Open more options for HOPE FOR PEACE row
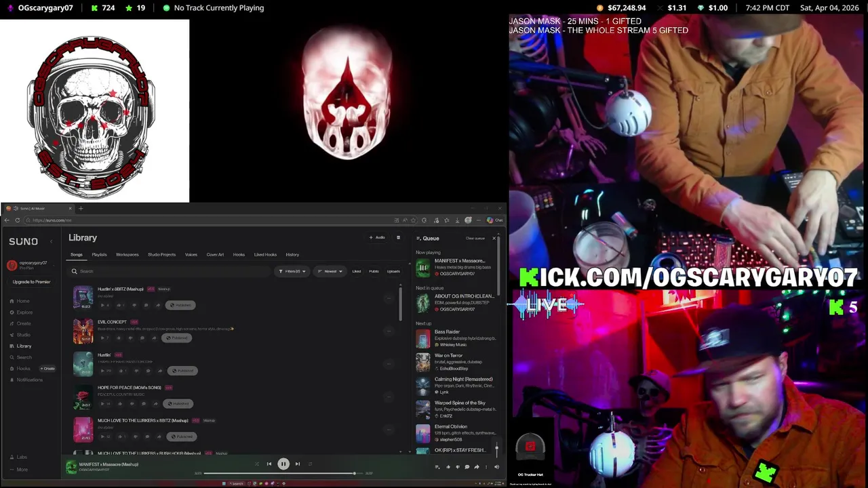This screenshot has width=868, height=488. [x=389, y=396]
